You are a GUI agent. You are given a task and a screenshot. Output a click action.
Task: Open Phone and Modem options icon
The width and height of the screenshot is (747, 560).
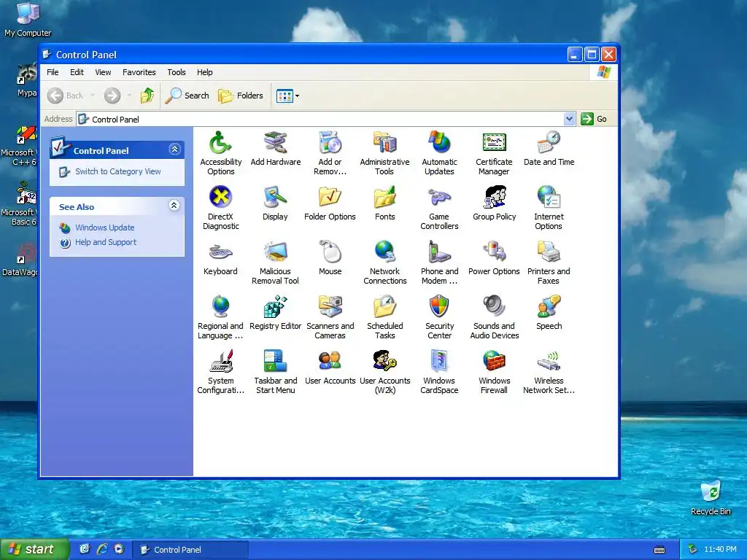439,252
